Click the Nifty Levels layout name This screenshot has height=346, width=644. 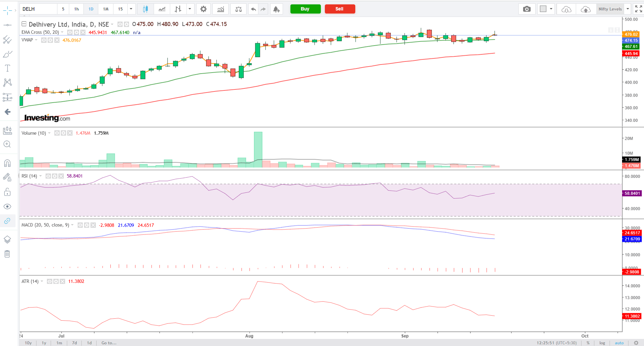pyautogui.click(x=610, y=9)
